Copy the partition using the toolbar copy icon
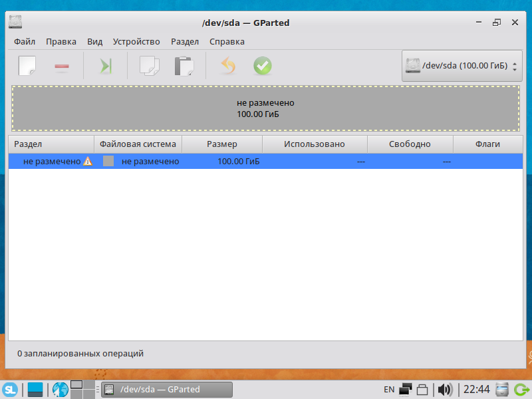The height and width of the screenshot is (399, 532). (149, 66)
